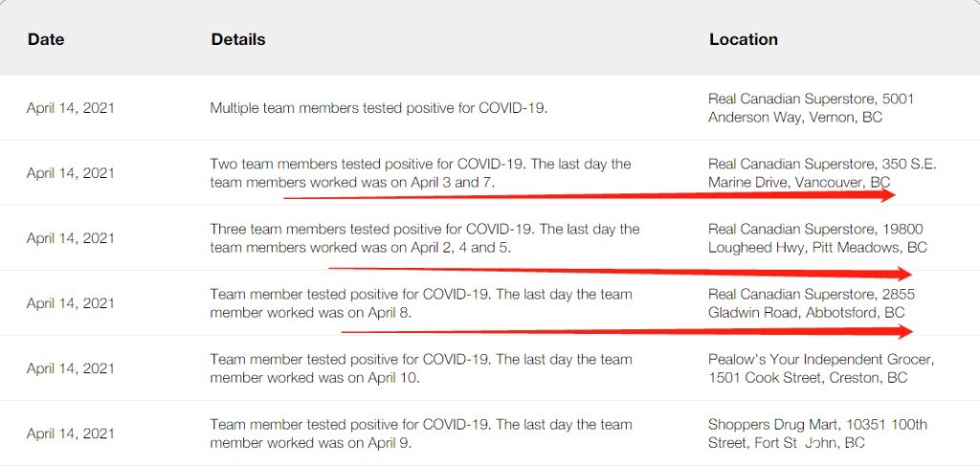The height and width of the screenshot is (466, 980).
Task: Click the Date column header
Action: point(46,39)
